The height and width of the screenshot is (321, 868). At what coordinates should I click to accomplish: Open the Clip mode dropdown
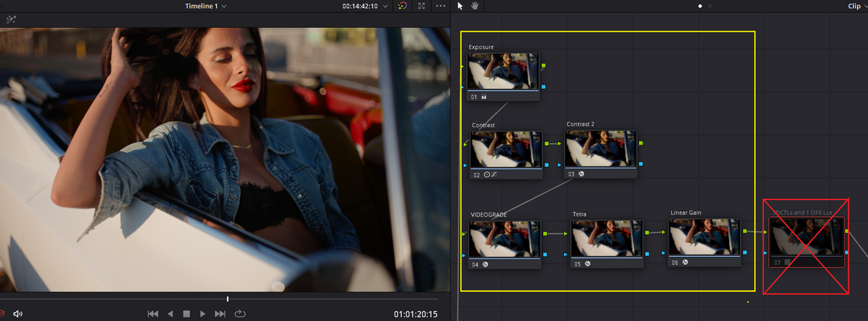[857, 6]
